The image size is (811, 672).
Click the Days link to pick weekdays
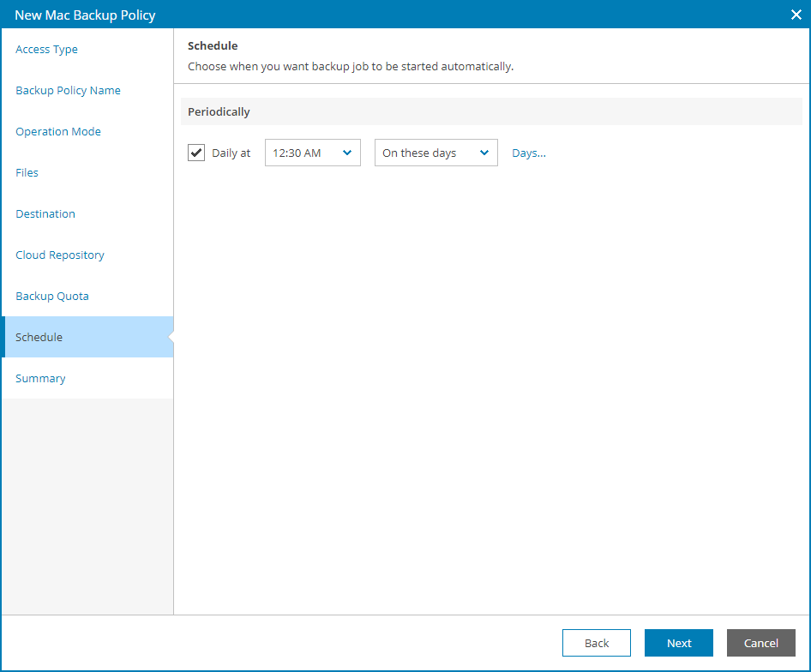(x=528, y=152)
